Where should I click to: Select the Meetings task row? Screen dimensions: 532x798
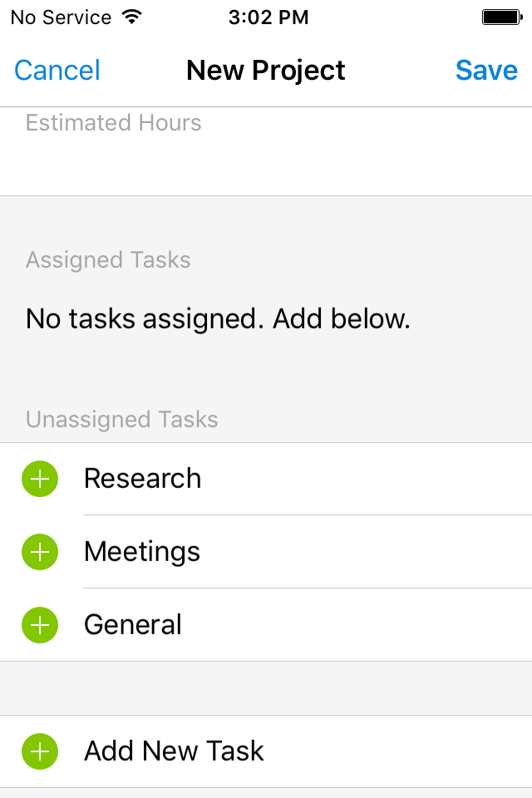click(141, 552)
